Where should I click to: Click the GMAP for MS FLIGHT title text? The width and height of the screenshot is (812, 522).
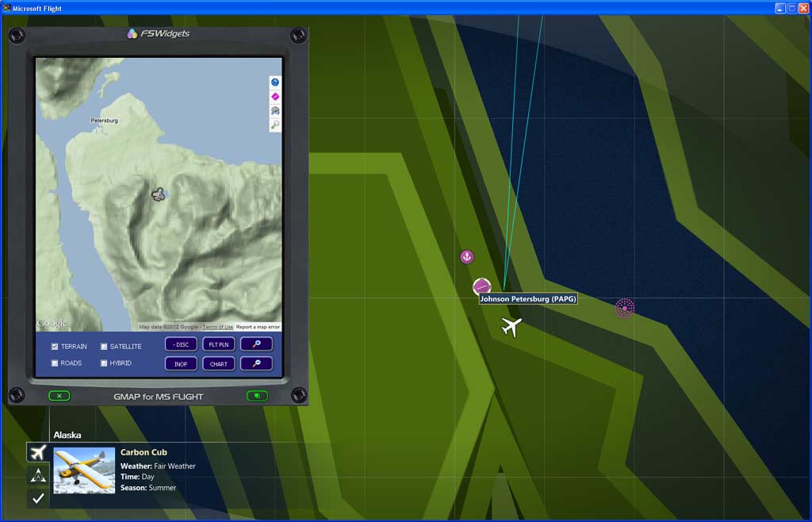[x=159, y=397]
